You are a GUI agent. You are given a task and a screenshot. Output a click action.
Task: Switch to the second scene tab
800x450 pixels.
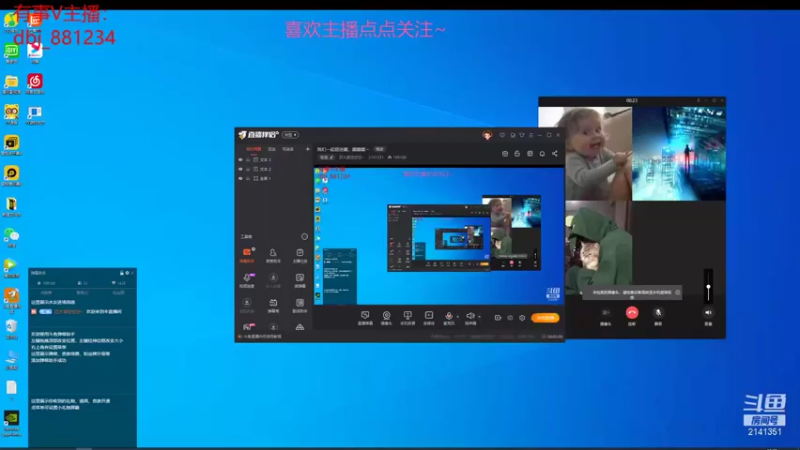click(x=272, y=149)
